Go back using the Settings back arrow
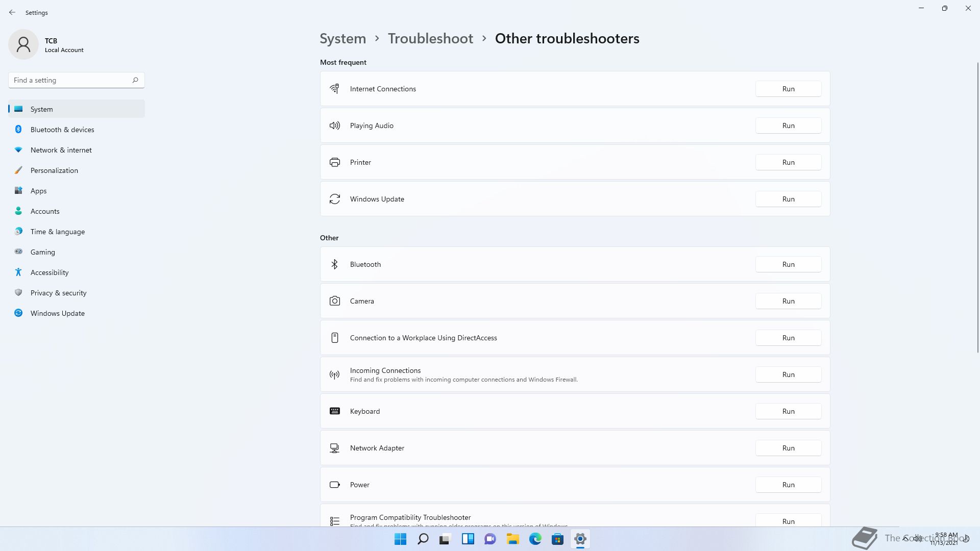This screenshot has width=980, height=551. click(12, 12)
